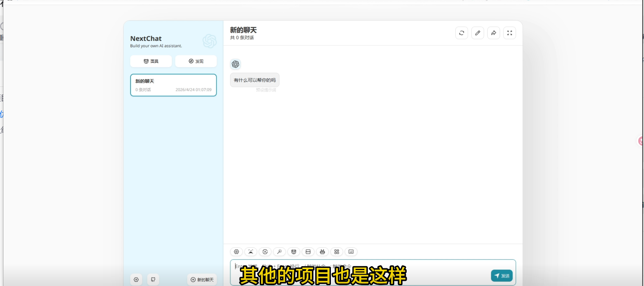Click the 共 0 条对话 subtitle
The image size is (644, 286).
(242, 38)
